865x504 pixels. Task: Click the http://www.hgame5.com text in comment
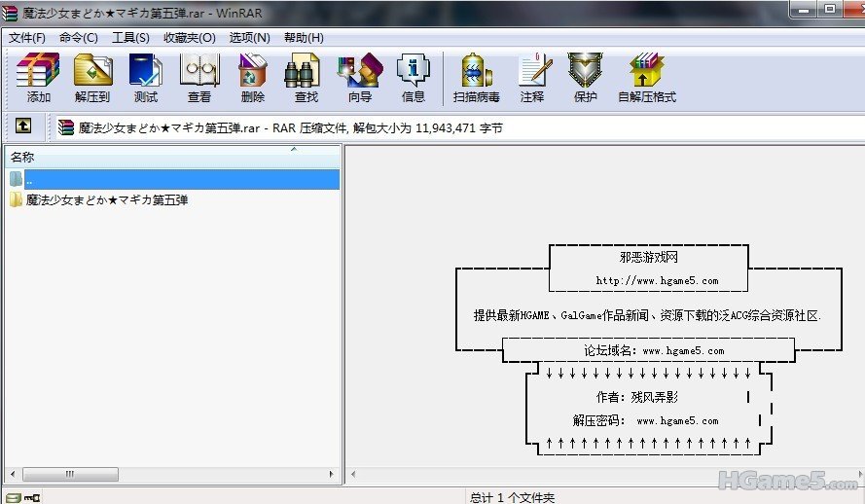657,280
